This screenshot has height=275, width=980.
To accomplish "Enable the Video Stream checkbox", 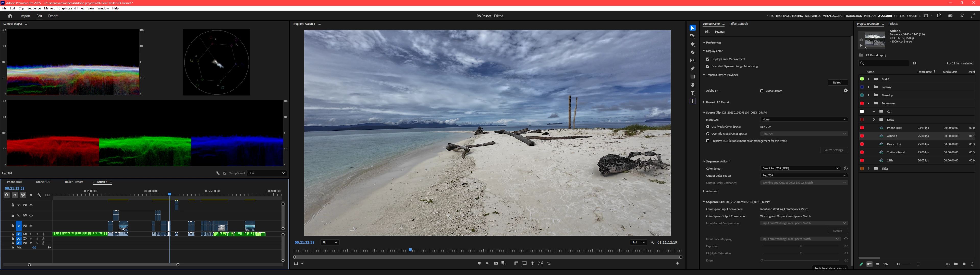I will point(762,91).
